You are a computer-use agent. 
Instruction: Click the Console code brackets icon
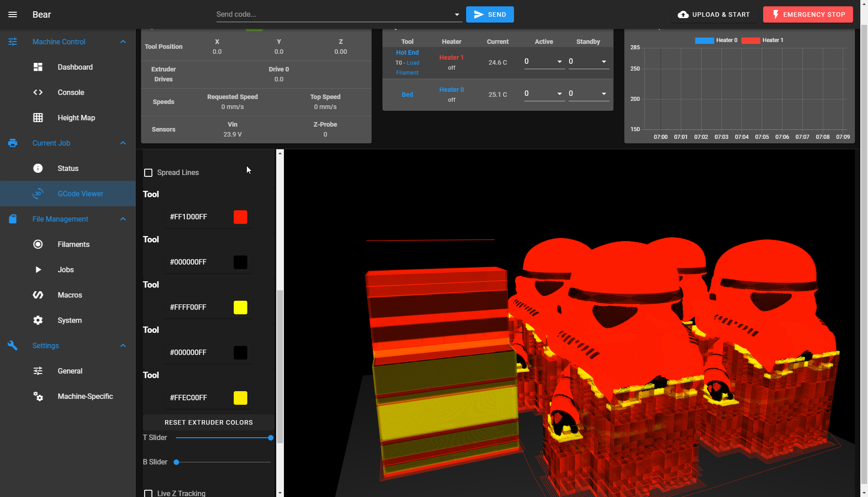(x=38, y=92)
